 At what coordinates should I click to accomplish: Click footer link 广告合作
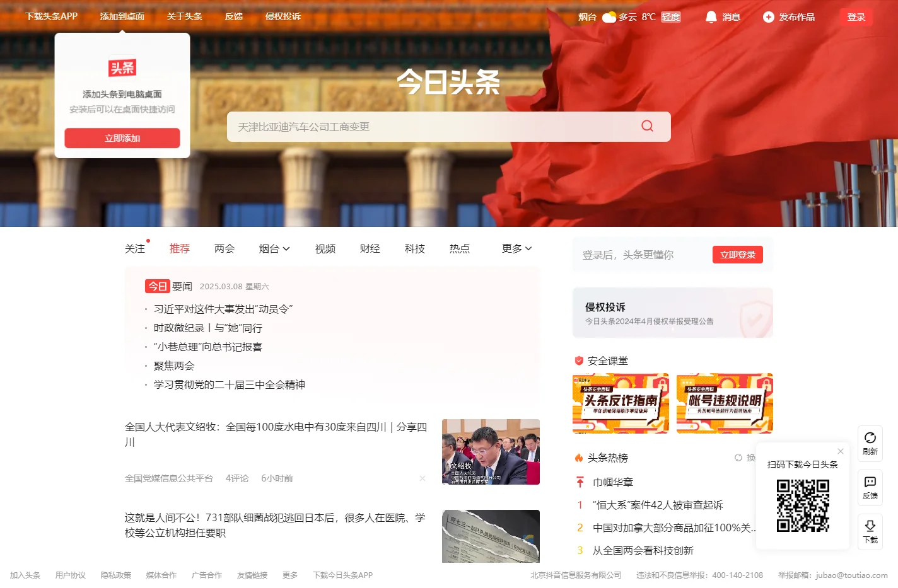click(x=207, y=575)
